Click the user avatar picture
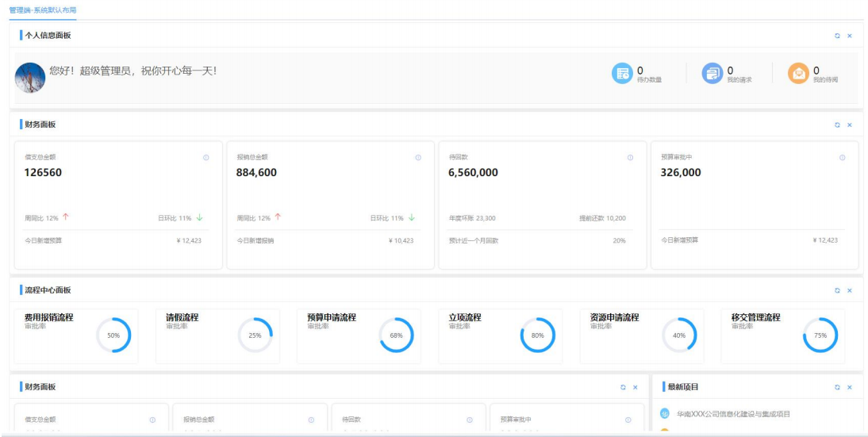 pos(30,78)
